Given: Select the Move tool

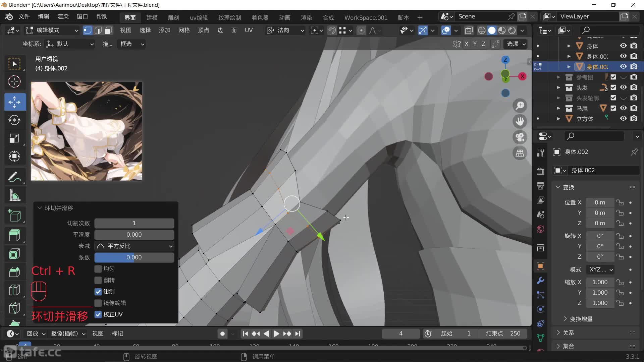Looking at the screenshot, I should pos(14,102).
